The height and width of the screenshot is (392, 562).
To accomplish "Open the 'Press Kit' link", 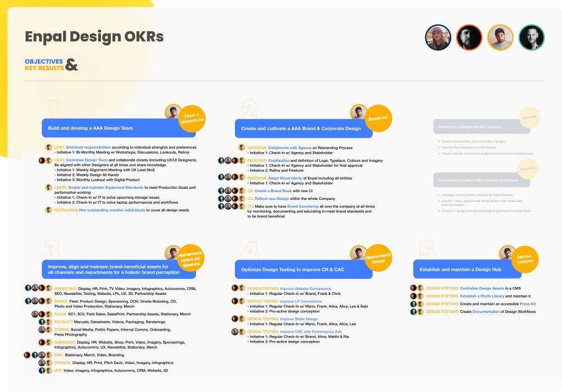I will [x=529, y=304].
